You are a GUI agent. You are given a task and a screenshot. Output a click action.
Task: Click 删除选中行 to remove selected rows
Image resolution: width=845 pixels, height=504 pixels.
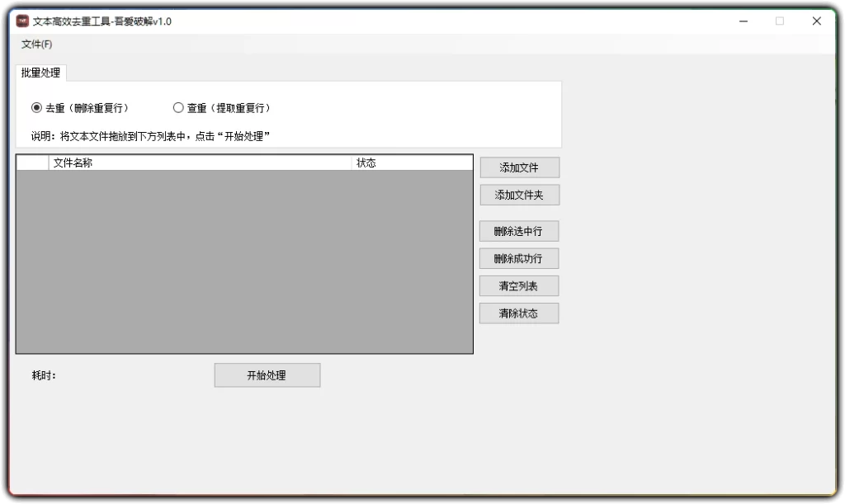[519, 230]
